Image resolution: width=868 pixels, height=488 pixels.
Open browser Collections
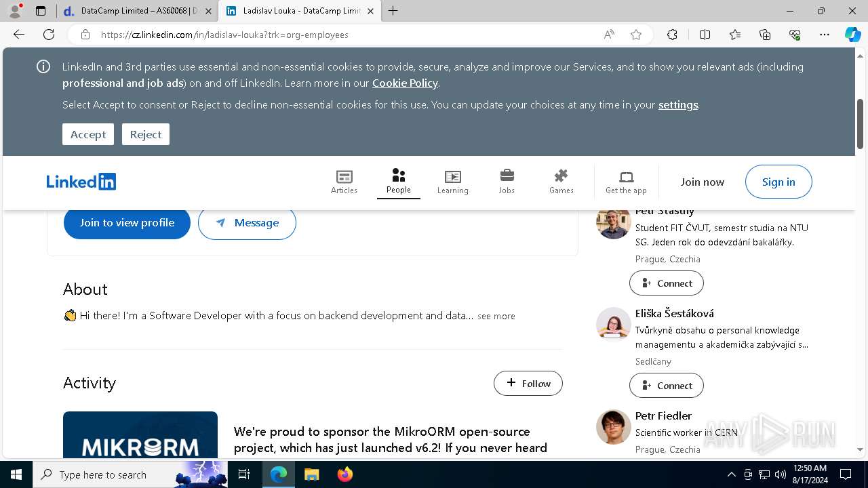(765, 35)
